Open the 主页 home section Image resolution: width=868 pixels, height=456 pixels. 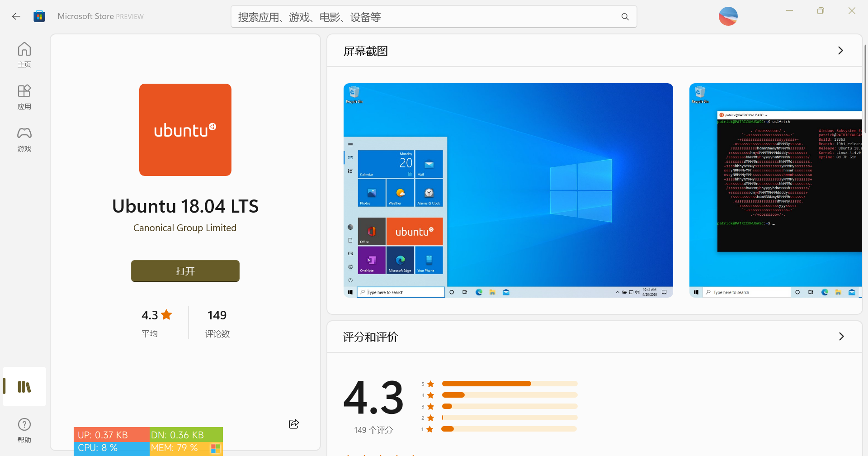(x=24, y=55)
